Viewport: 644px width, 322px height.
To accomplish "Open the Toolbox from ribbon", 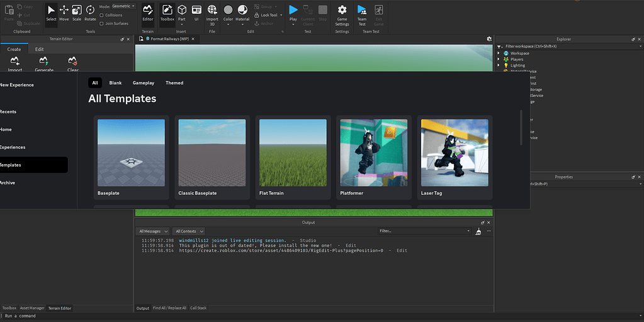I will pyautogui.click(x=167, y=14).
